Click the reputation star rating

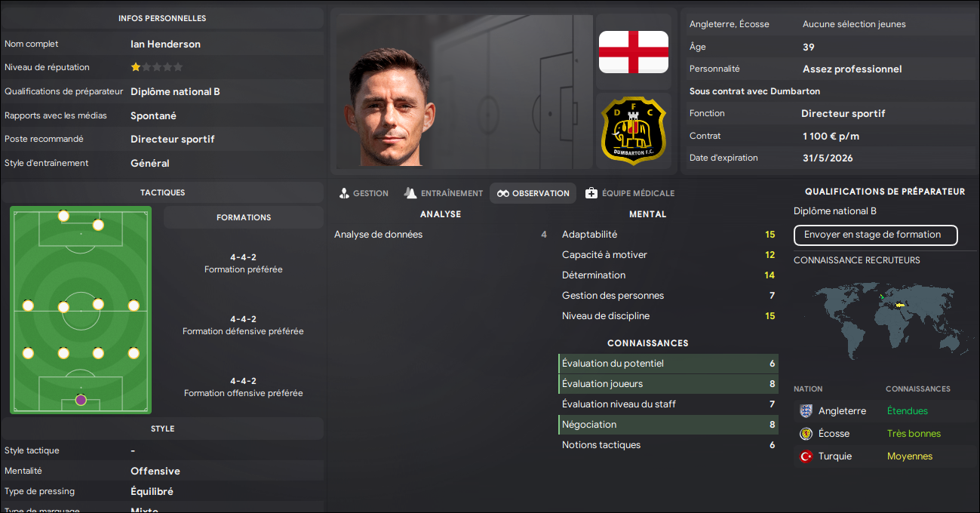[x=157, y=67]
